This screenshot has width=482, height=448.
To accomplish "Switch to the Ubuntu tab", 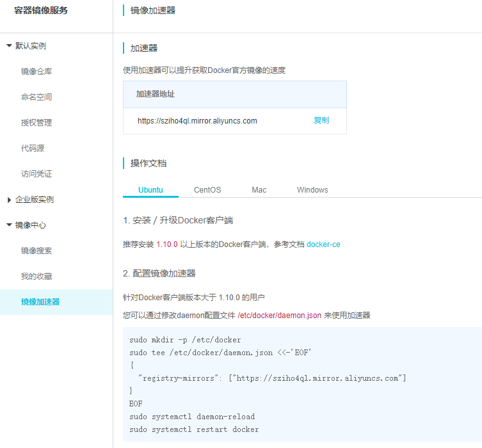I will click(x=150, y=190).
